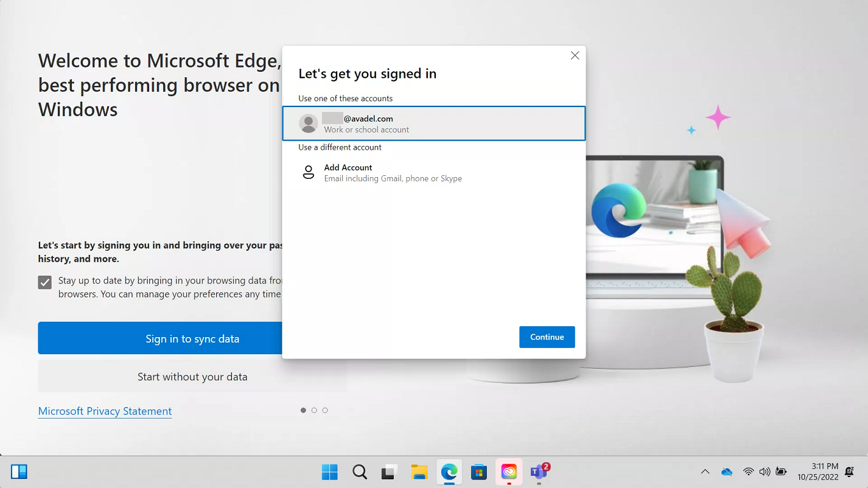
Task: Open Task View from taskbar
Action: [390, 472]
